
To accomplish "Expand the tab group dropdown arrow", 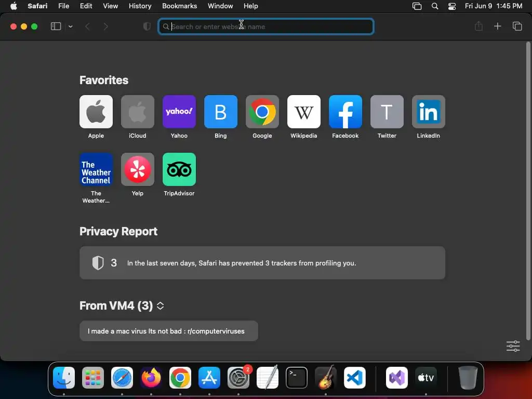I will click(70, 26).
